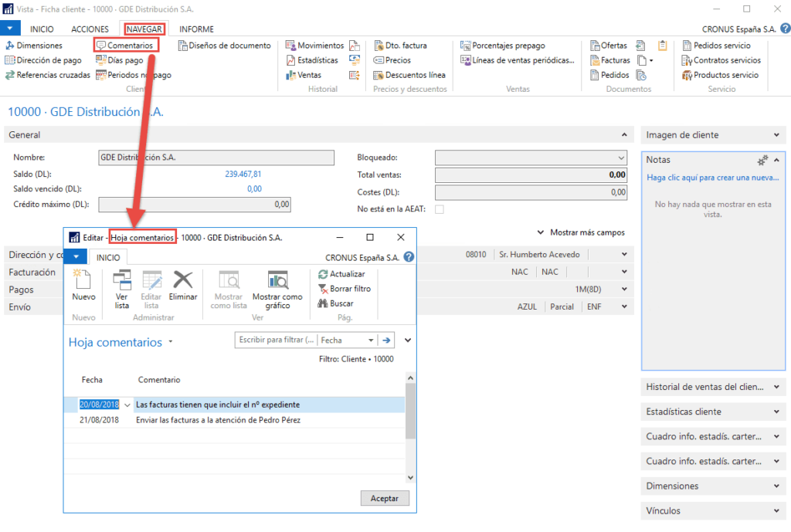The width and height of the screenshot is (791, 532).
Task: Create a new comment with Nuevo icon
Action: click(x=83, y=289)
